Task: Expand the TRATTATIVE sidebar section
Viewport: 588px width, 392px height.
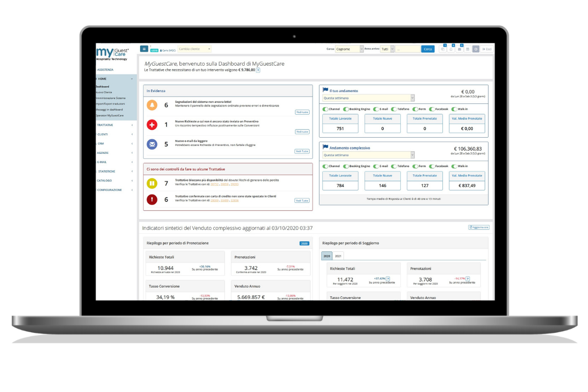Action: click(x=105, y=124)
